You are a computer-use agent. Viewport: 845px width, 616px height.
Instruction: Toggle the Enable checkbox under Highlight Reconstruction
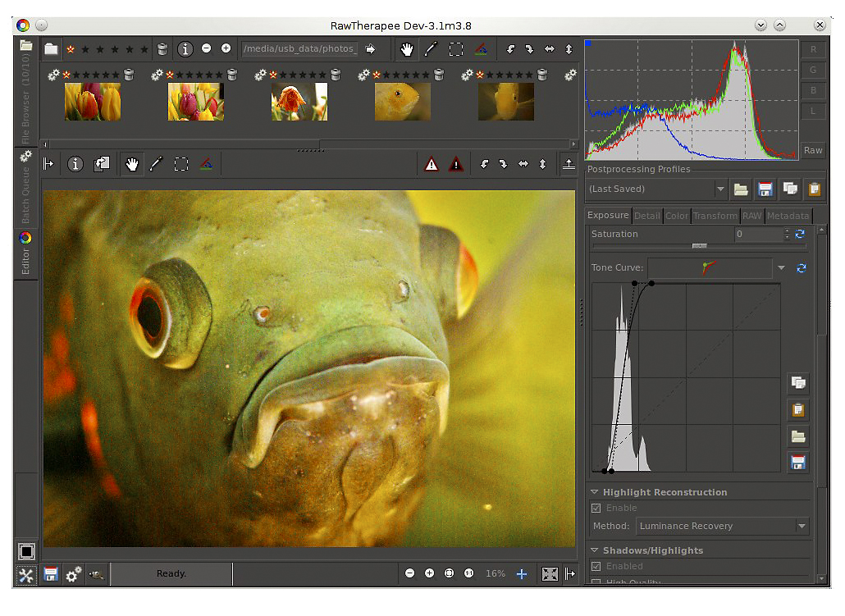[x=596, y=509]
